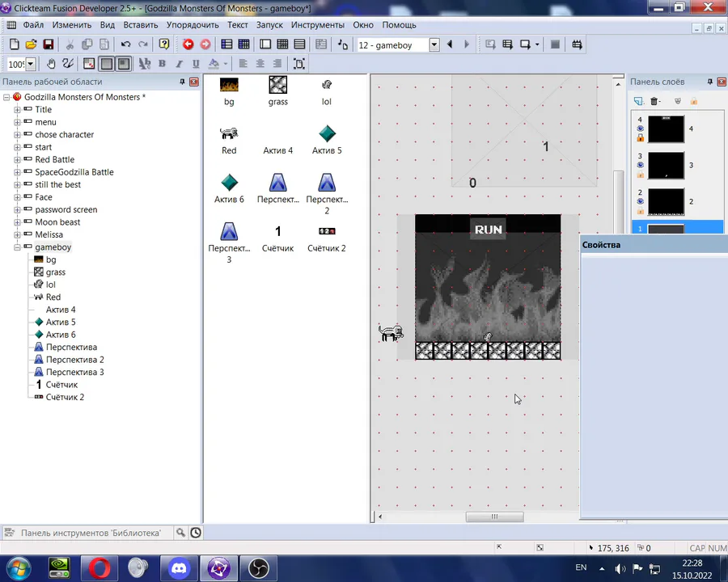Screen dimensions: 728x582
Task: Select the SpaceGodzilla Battle frame
Action: click(74, 172)
